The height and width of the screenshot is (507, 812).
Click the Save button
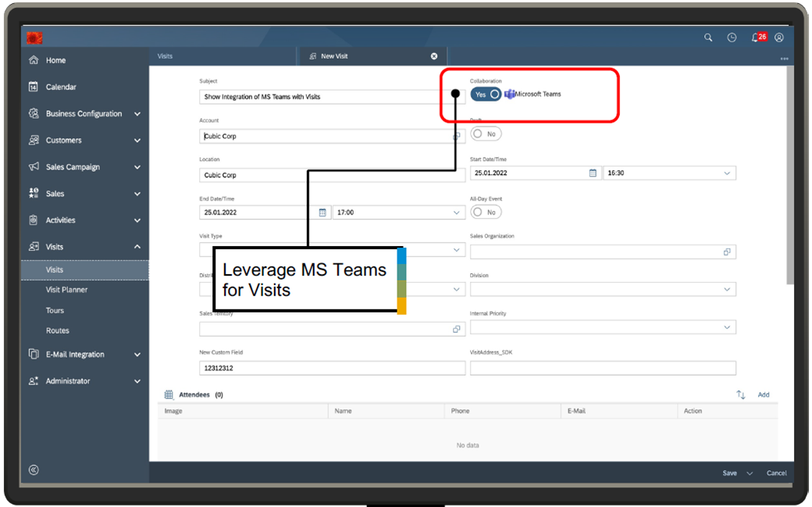(730, 473)
